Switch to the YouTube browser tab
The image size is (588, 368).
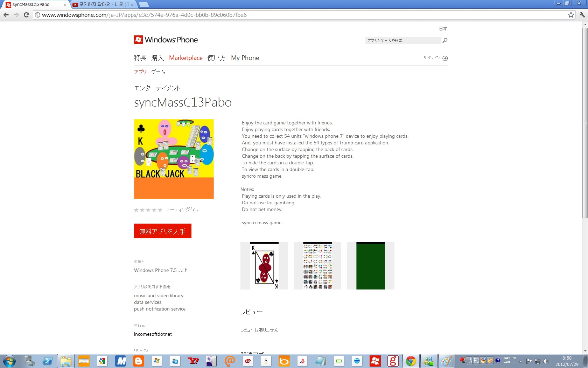(x=103, y=5)
